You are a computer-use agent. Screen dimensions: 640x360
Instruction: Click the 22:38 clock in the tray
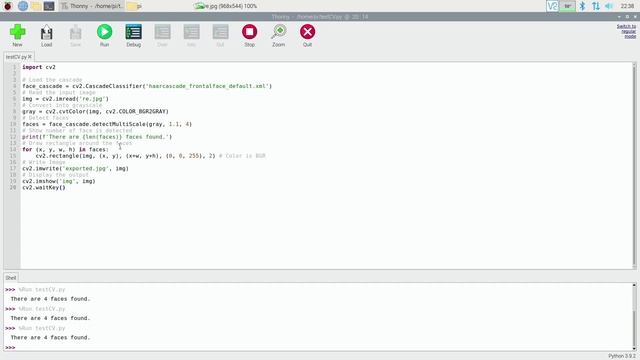pos(627,6)
